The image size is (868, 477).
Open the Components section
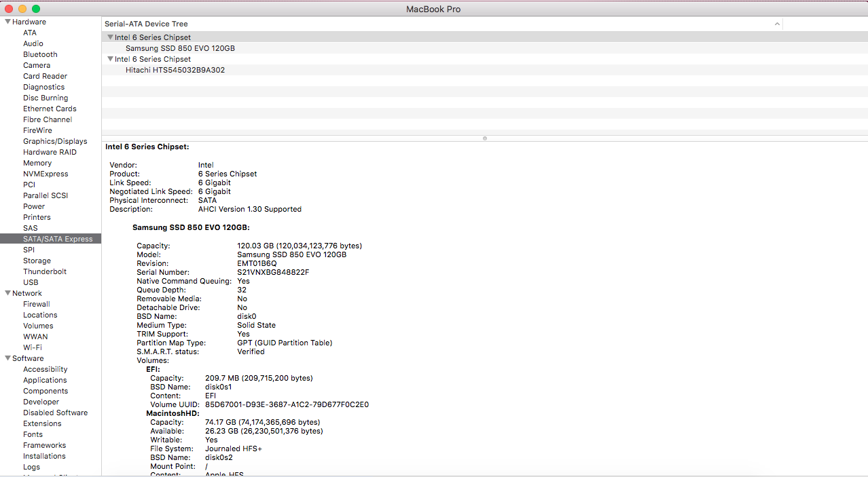[x=46, y=391]
